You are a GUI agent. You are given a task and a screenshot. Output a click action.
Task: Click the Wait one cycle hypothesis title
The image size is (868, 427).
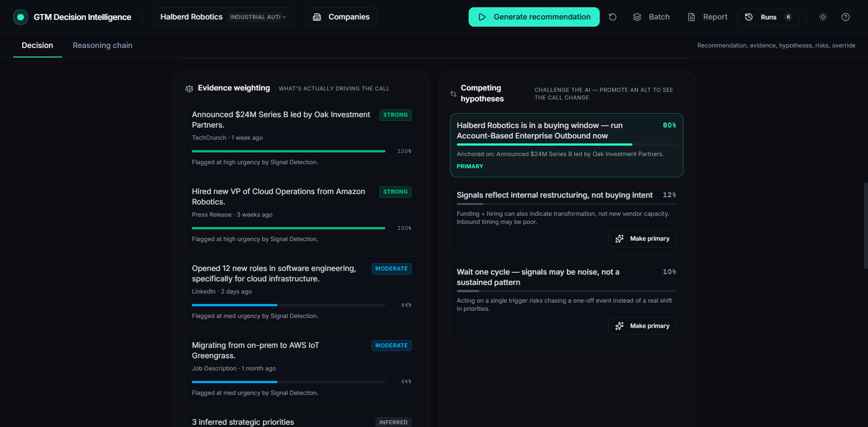click(538, 277)
